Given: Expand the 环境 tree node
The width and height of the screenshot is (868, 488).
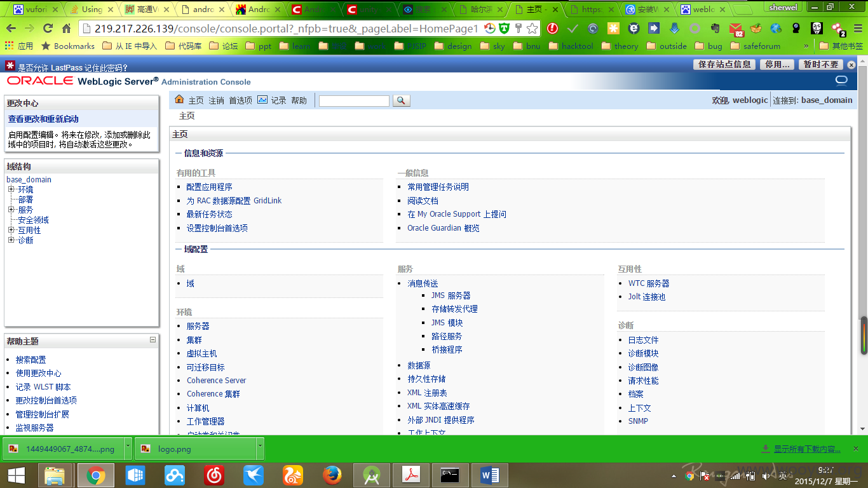Looking at the screenshot, I should [11, 189].
